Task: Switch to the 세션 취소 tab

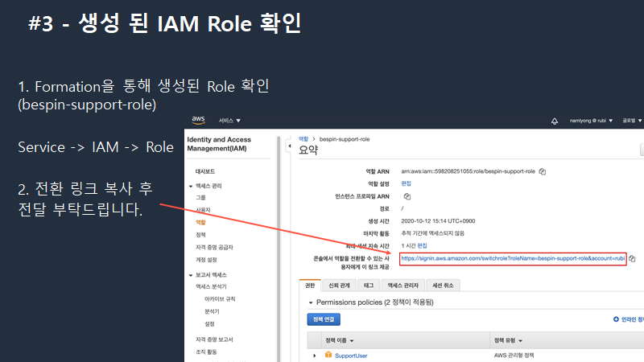Action: click(x=443, y=286)
